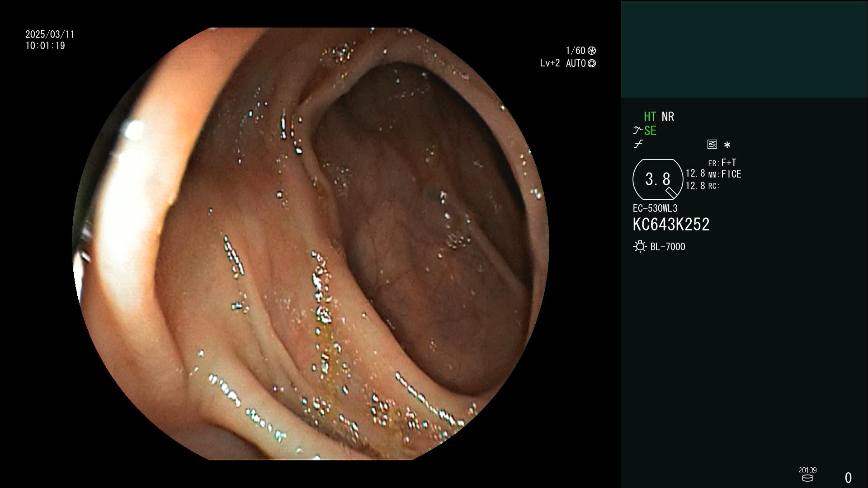Click the Lv+2 brightness level text
868x488 pixels.
[x=550, y=63]
